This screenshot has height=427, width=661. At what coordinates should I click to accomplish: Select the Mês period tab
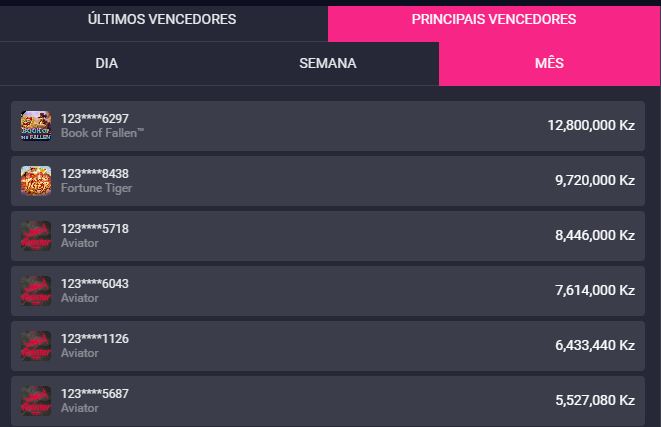549,63
